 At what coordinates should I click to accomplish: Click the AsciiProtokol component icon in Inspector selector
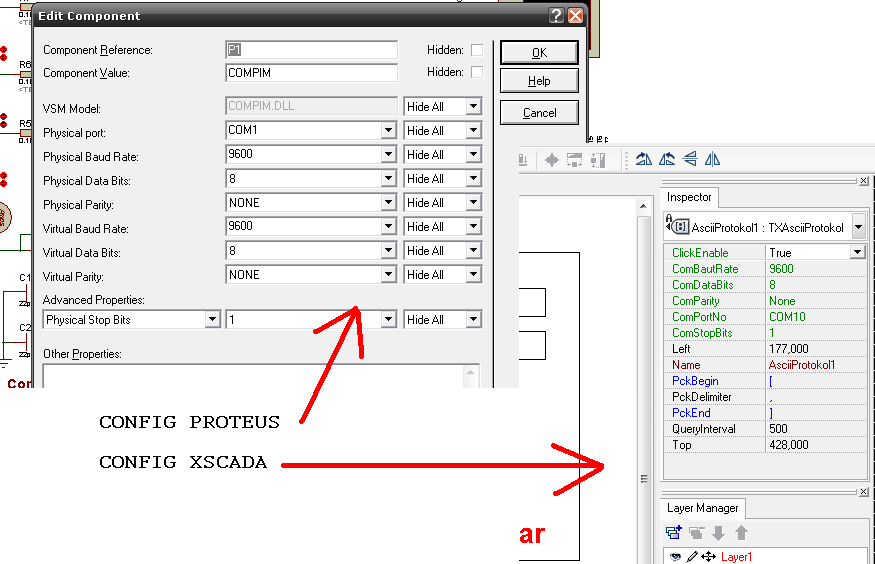677,226
